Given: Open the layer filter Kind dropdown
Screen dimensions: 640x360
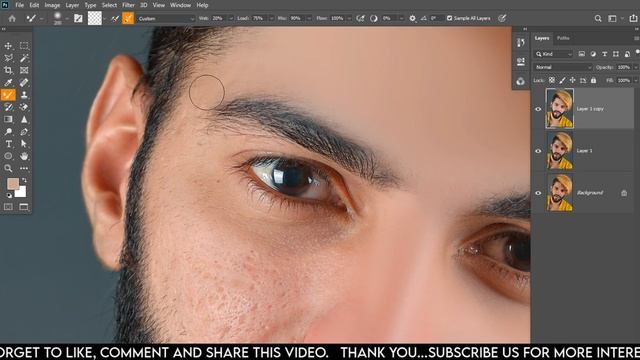Looking at the screenshot, I should pyautogui.click(x=554, y=54).
